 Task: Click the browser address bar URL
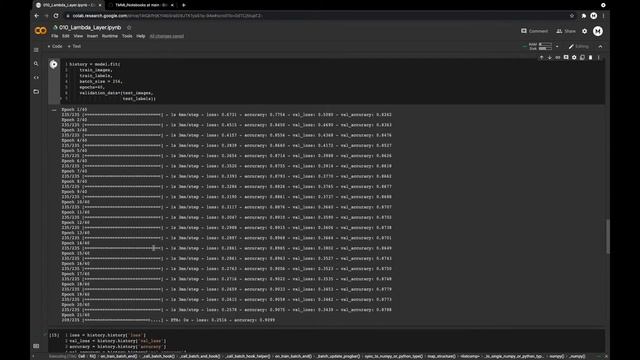pos(167,16)
